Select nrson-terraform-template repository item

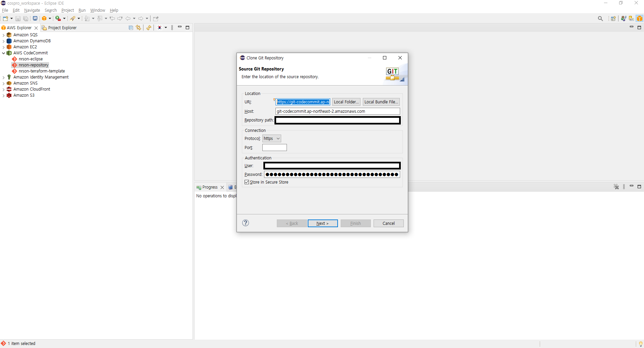[x=42, y=71]
